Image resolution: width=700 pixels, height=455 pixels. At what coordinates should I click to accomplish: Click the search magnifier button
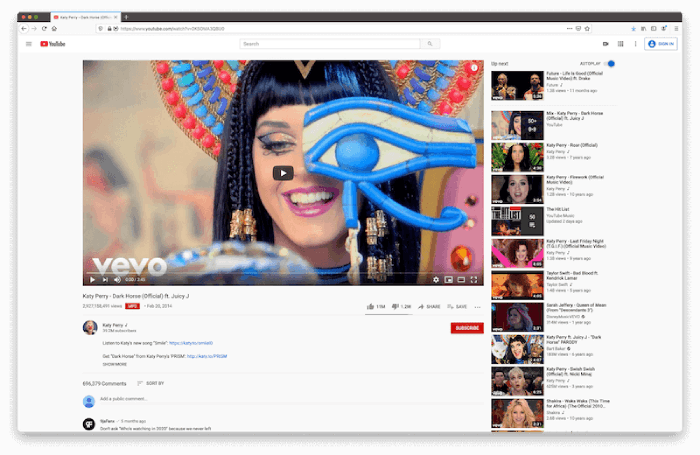coord(430,44)
